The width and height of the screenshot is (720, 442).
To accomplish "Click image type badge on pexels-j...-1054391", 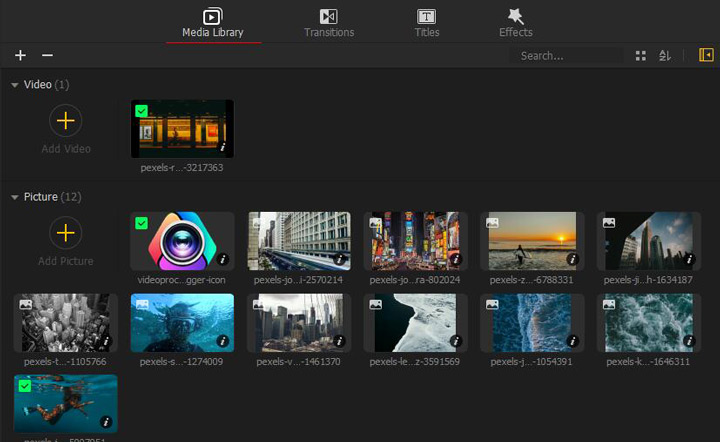I will (492, 305).
